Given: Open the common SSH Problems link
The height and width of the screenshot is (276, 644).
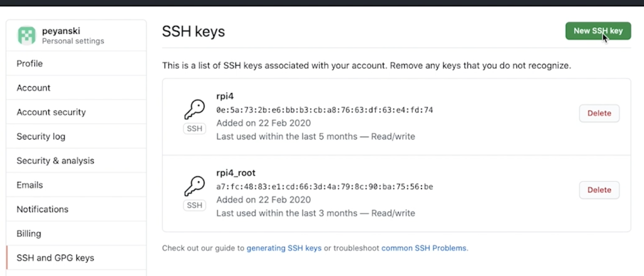Looking at the screenshot, I should click(x=424, y=248).
